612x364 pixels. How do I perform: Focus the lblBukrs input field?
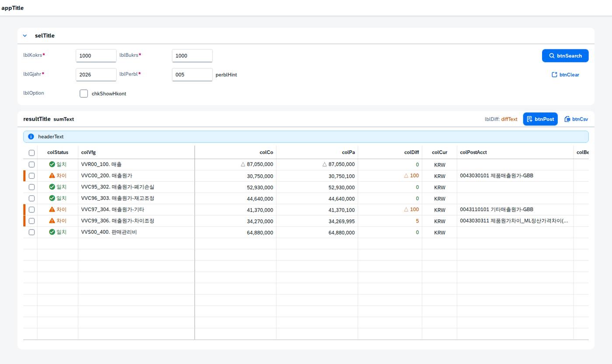click(x=192, y=55)
